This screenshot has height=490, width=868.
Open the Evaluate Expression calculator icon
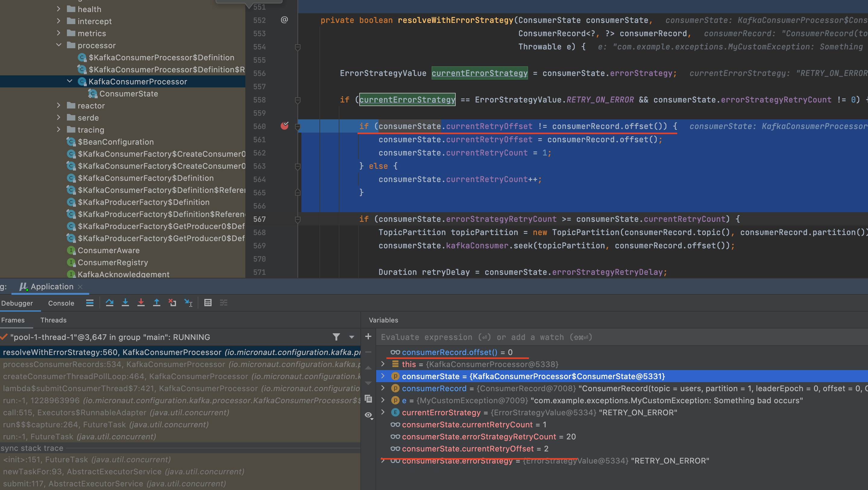tap(208, 303)
